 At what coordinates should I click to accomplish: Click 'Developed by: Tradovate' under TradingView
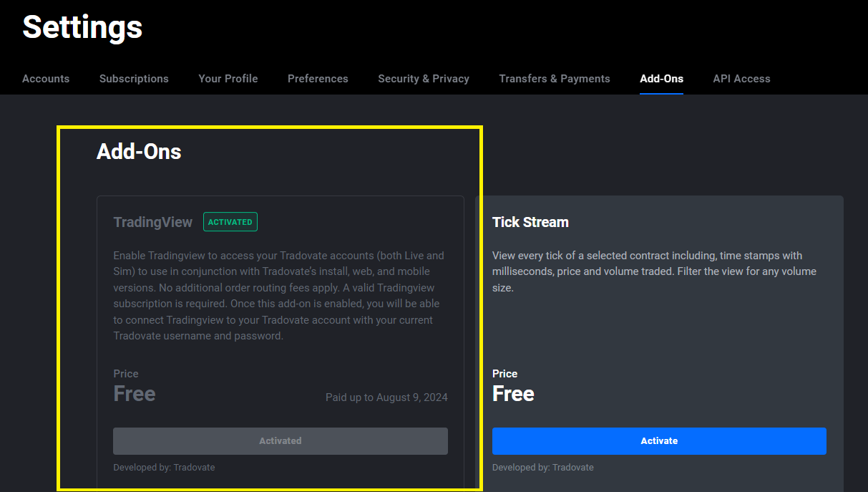pyautogui.click(x=164, y=467)
